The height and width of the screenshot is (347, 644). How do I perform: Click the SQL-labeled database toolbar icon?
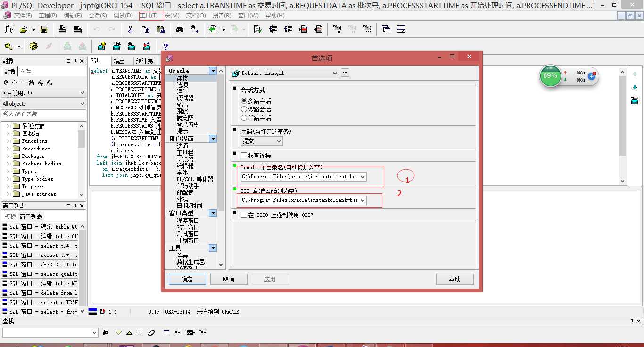click(x=116, y=46)
